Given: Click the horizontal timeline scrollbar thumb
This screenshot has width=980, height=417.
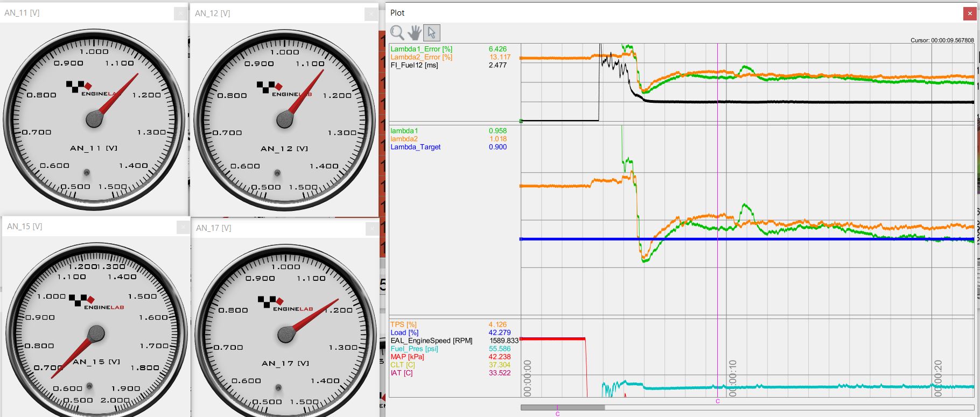Looking at the screenshot, I should tap(562, 407).
